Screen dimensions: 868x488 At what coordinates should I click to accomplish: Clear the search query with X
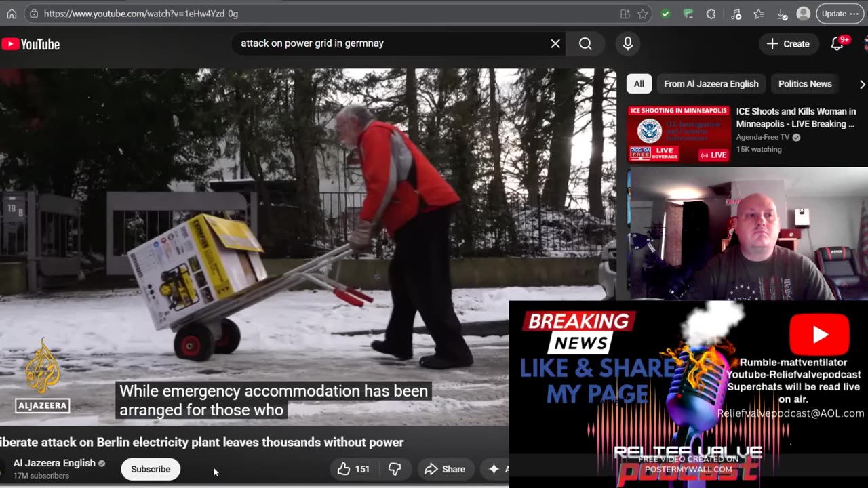coord(555,43)
